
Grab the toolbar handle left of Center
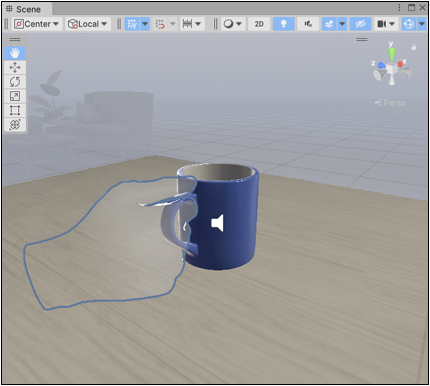coord(7,24)
